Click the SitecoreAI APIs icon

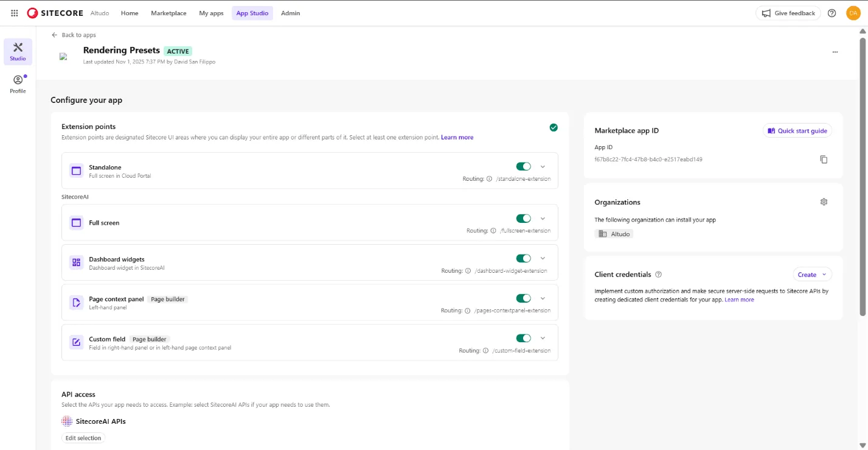(x=66, y=421)
